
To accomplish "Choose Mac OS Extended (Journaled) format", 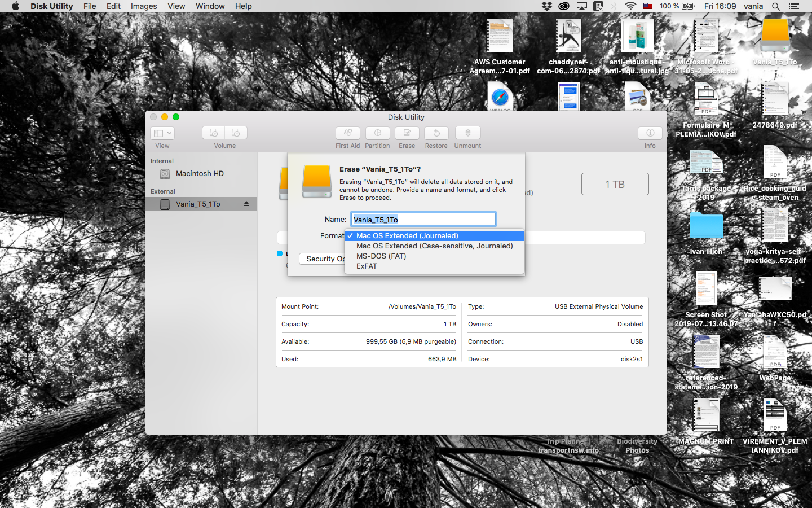I will [434, 236].
